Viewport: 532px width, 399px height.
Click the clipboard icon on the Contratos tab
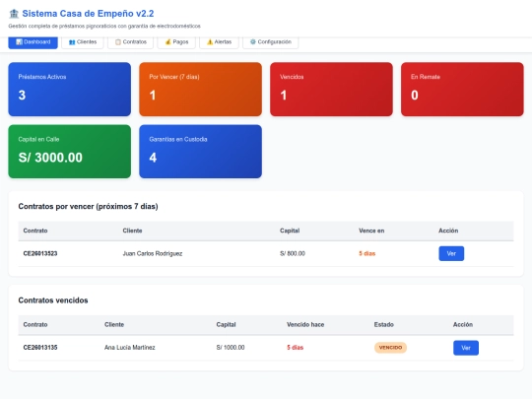pyautogui.click(x=118, y=42)
